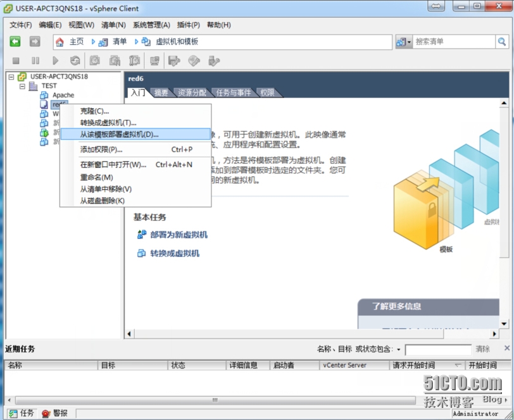
Task: Click the red6 template icon in tree
Action: 44,104
